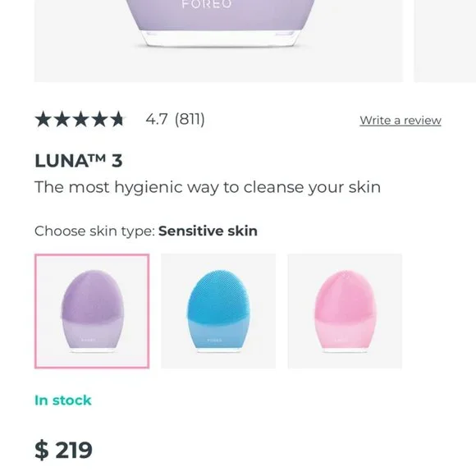Viewport: 476px width, 476px height.
Task: Click the second rating star
Action: (62, 119)
